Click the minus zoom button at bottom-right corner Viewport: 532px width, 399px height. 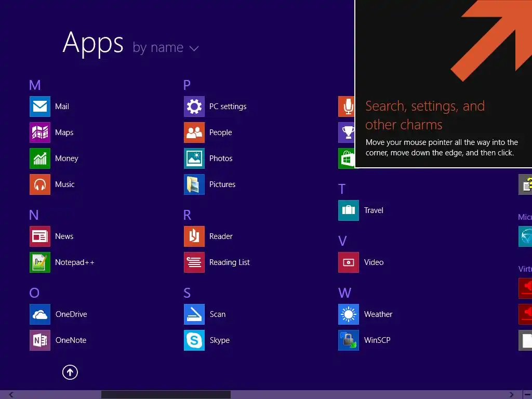pos(527,395)
